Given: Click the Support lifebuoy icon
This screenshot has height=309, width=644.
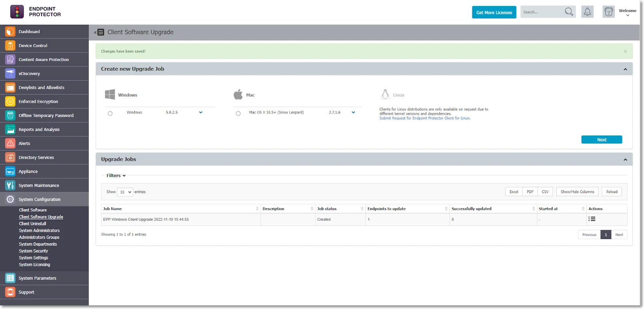Looking at the screenshot, I should point(10,292).
